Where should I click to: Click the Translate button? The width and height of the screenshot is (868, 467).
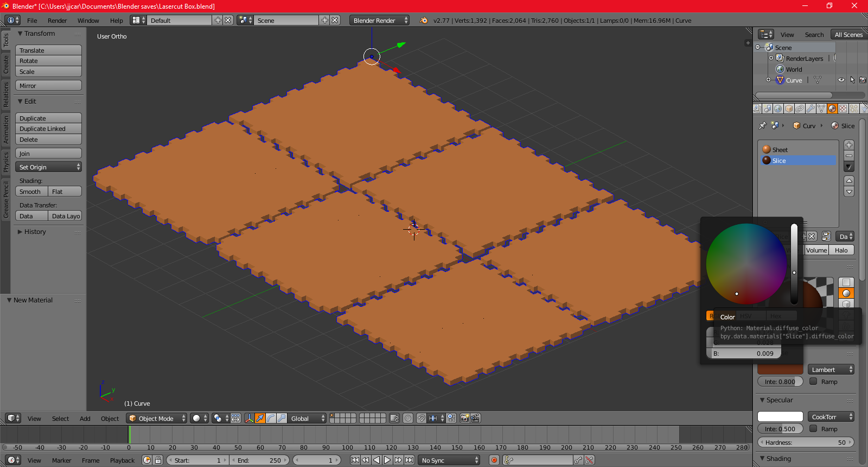tap(48, 50)
